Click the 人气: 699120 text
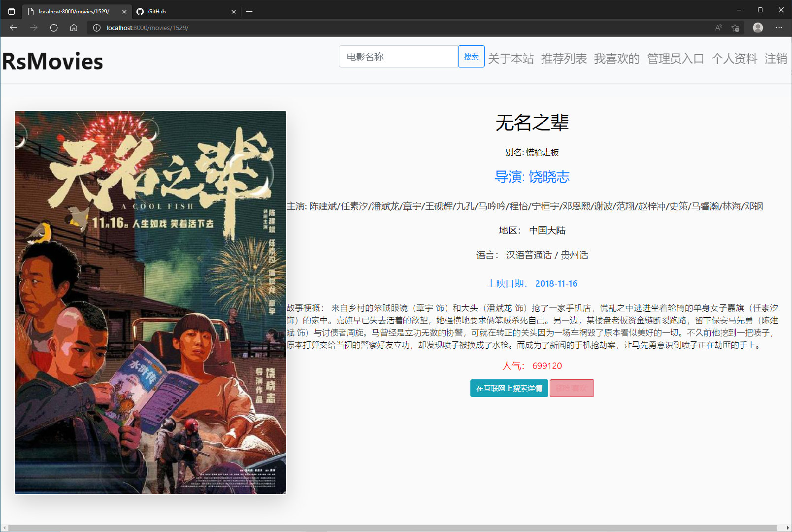This screenshot has width=792, height=532. (x=532, y=366)
